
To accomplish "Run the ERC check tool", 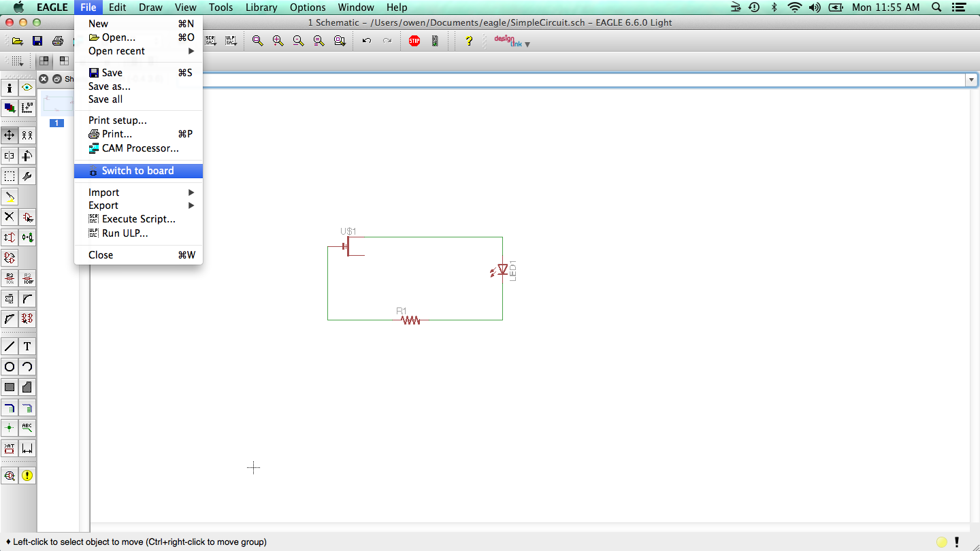I will 10,475.
